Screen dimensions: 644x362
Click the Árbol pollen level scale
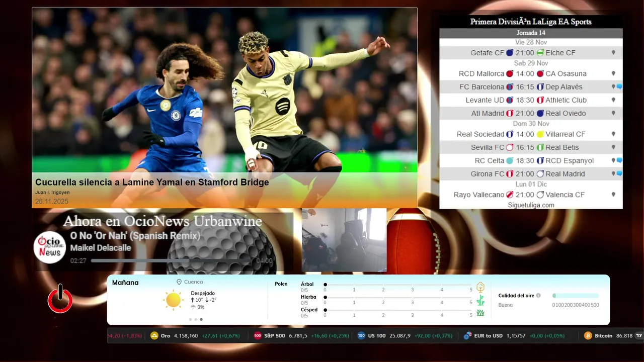coord(398,285)
